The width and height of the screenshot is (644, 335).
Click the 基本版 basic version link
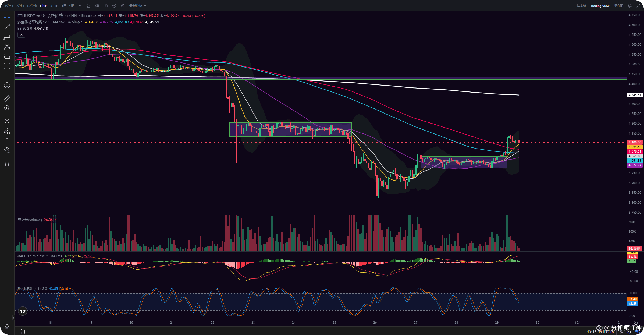[581, 6]
